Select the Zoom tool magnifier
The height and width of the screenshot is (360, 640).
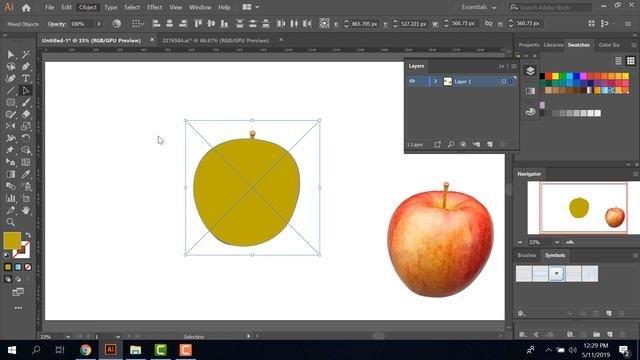[x=11, y=222]
